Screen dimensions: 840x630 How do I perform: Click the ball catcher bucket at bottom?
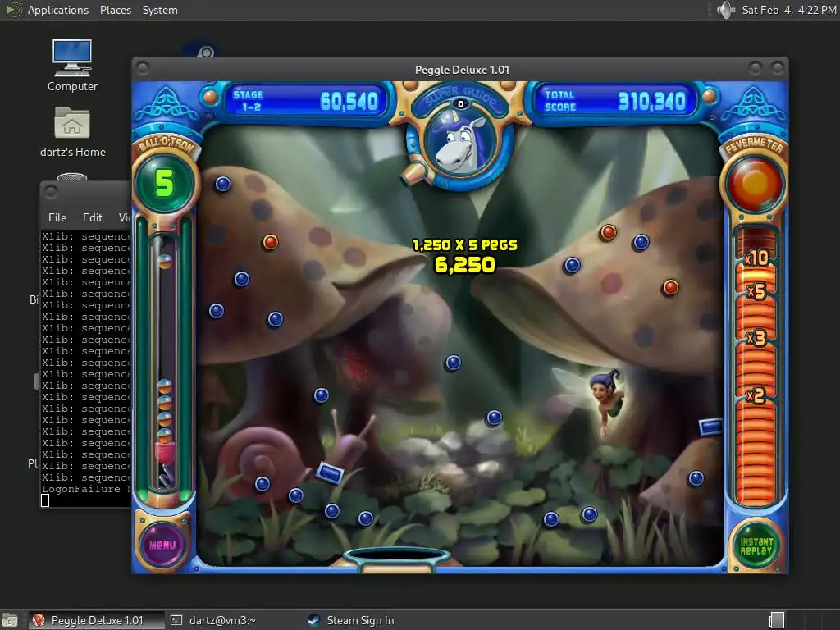click(397, 559)
